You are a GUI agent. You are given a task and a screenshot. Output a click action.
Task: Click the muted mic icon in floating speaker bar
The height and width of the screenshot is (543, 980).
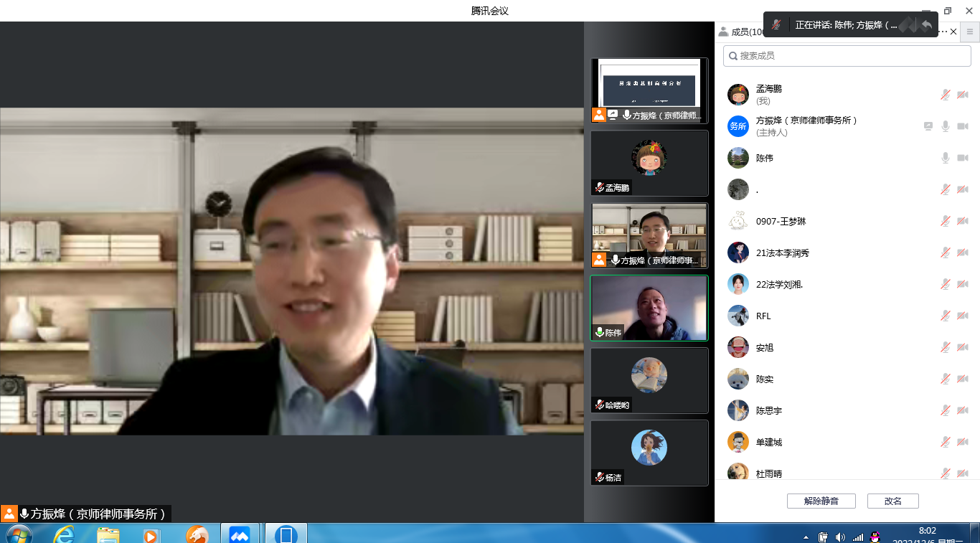[x=776, y=25]
